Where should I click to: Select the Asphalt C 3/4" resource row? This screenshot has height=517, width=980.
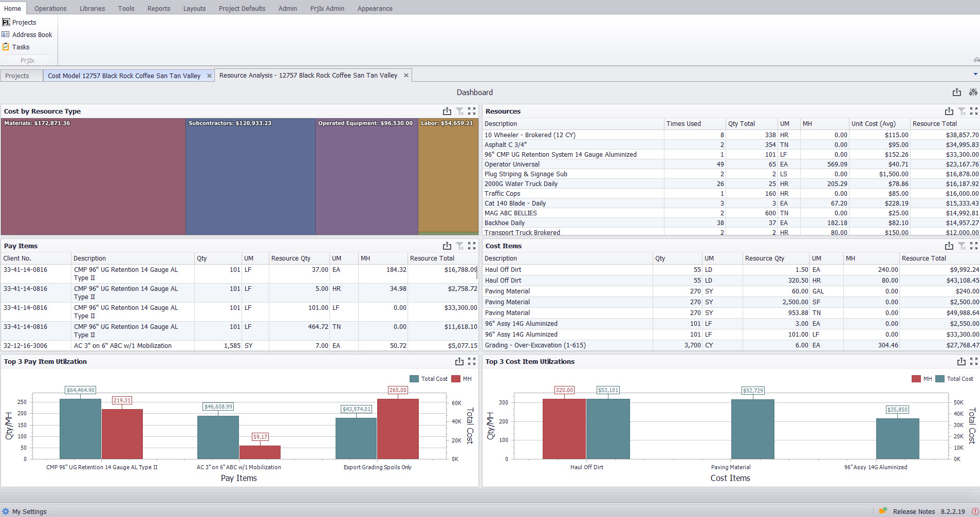(x=731, y=144)
